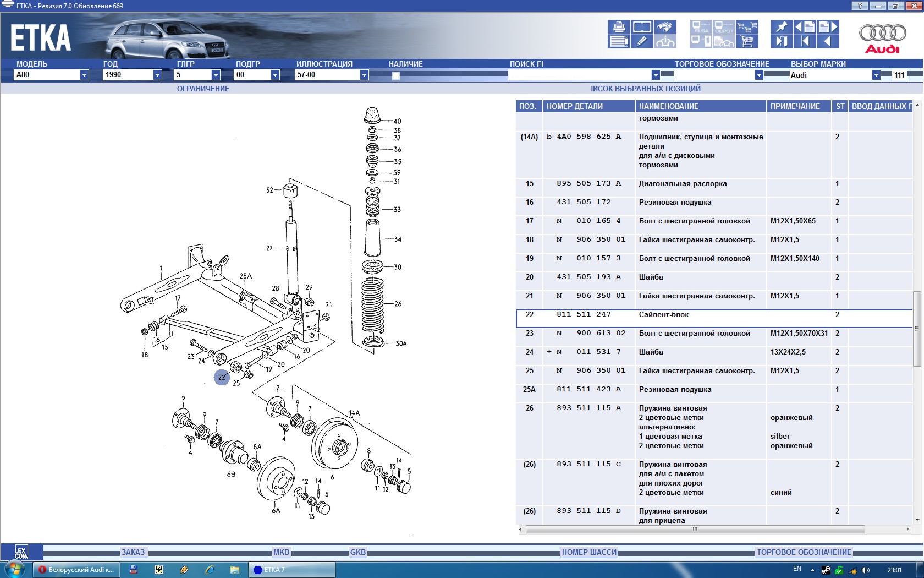
Task: Go to next page with document-arrow icon
Action: 827,27
